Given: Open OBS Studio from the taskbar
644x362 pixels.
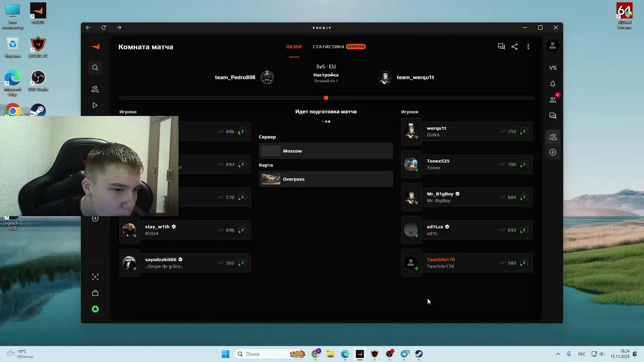Looking at the screenshot, I should pos(390,354).
